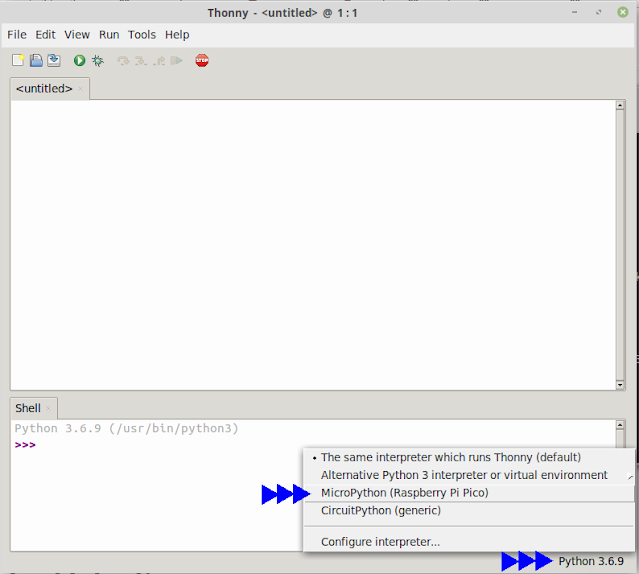Close the Thonny window
Screen dimensions: 639x574
(623, 12)
